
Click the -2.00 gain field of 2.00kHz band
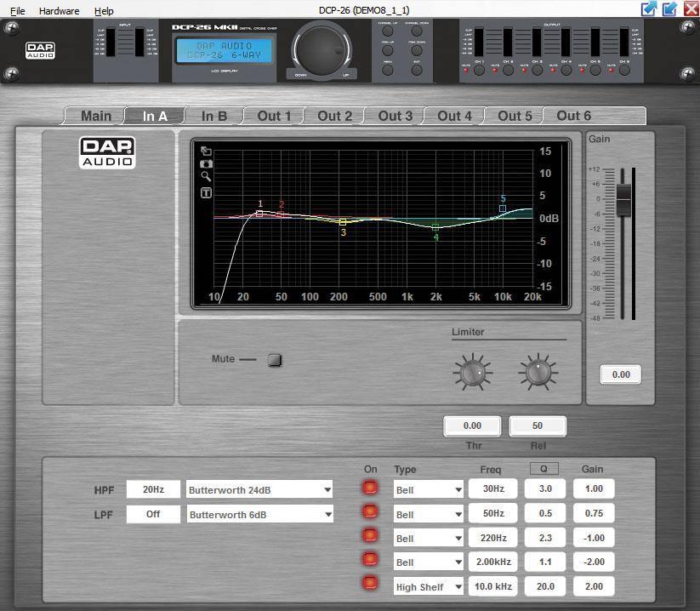click(594, 562)
